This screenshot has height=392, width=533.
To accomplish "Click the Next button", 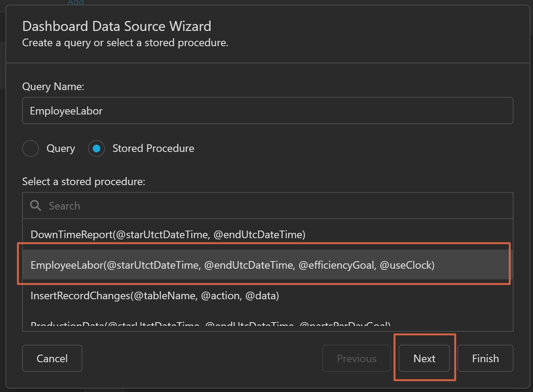I will 424,358.
